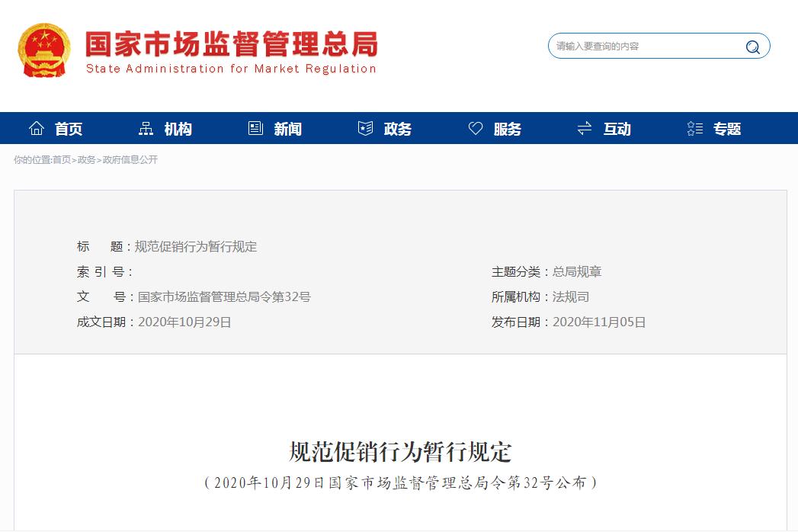Click the heart icon beside 服务

click(476, 128)
